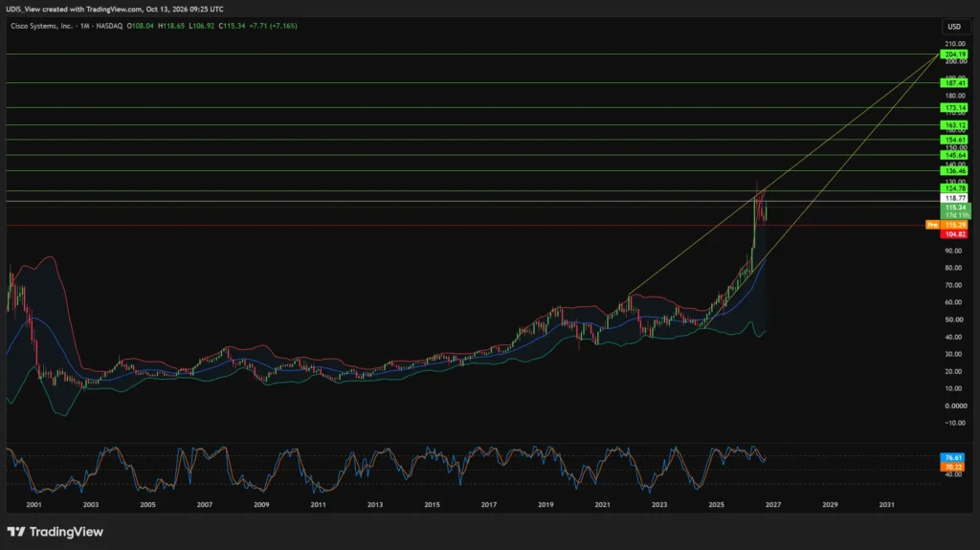Click the 2021 year on time axis
The height and width of the screenshot is (550, 980).
[603, 505]
